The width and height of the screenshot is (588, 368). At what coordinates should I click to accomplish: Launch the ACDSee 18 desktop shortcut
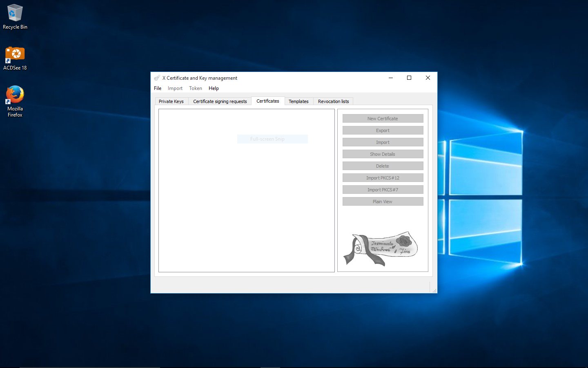click(x=15, y=58)
